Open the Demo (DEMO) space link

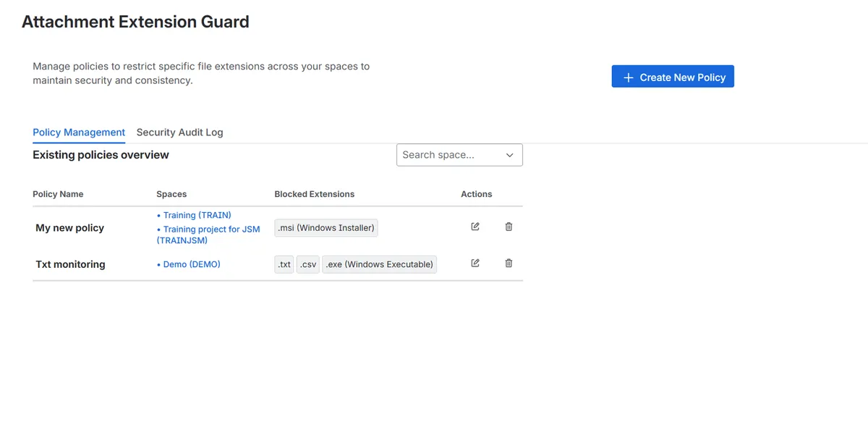tap(192, 264)
